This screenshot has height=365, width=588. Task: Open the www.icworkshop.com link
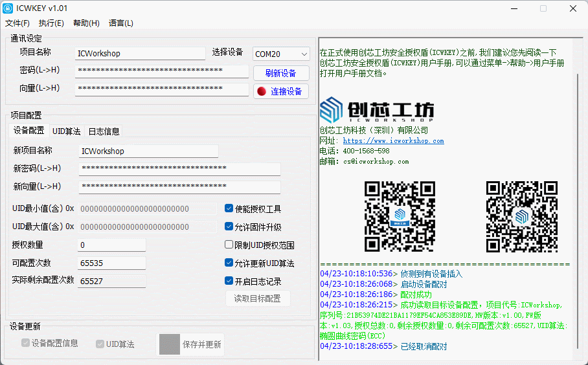tap(393, 141)
